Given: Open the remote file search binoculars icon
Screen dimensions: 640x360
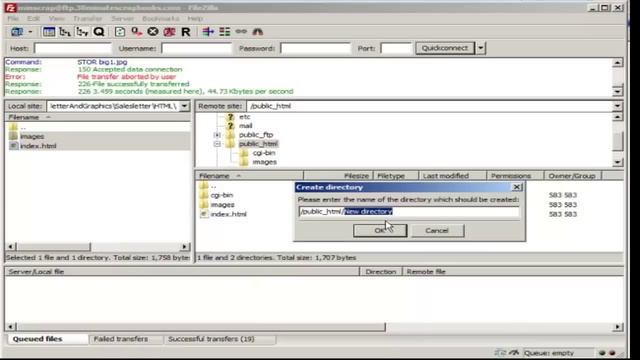Looking at the screenshot, I should (258, 32).
